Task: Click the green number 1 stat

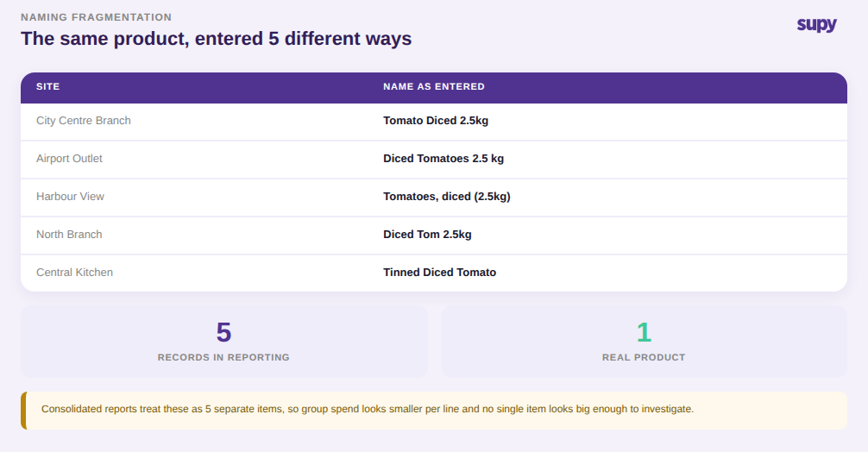Action: (644, 332)
